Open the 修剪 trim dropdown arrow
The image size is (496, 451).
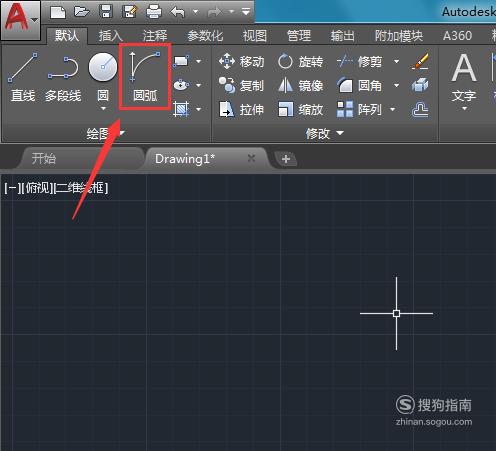click(396, 61)
